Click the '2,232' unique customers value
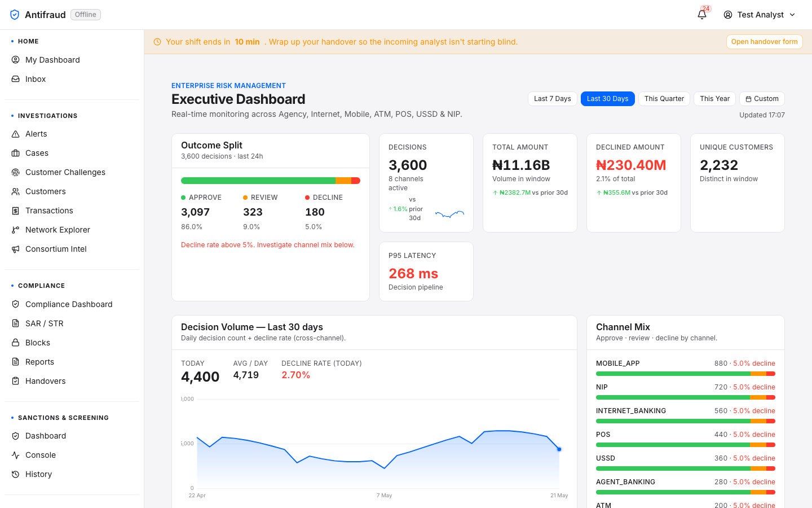 click(719, 165)
